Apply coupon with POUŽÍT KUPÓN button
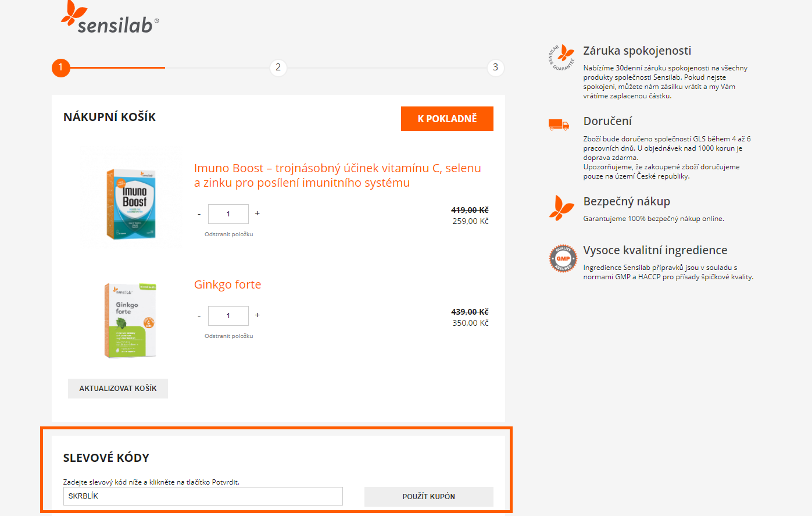 click(x=429, y=496)
